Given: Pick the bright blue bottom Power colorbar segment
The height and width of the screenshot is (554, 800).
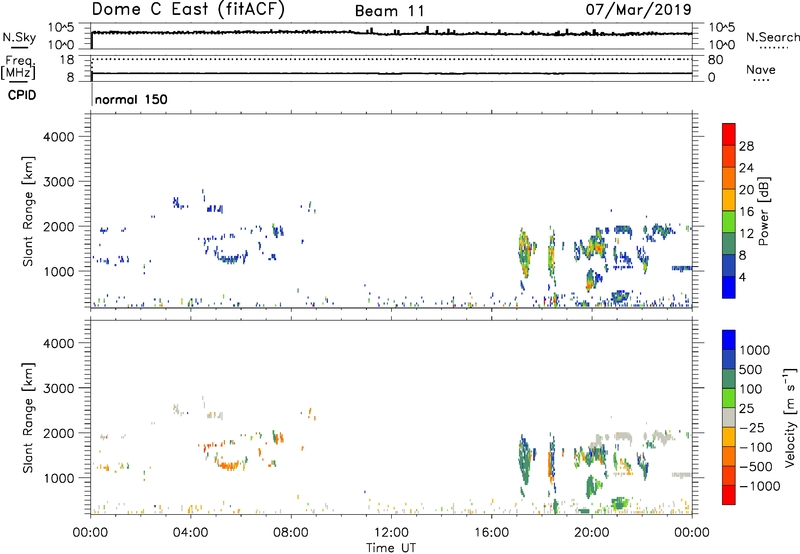Looking at the screenshot, I should pyautogui.click(x=729, y=287).
